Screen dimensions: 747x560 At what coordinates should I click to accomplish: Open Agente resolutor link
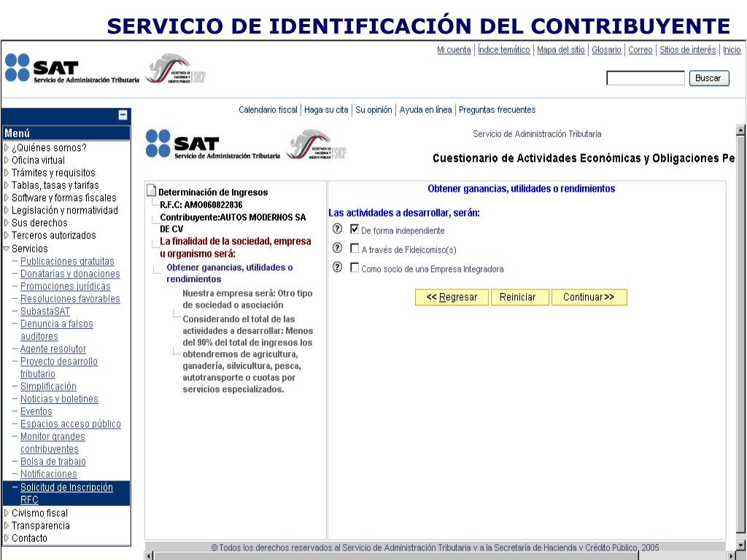tap(53, 349)
